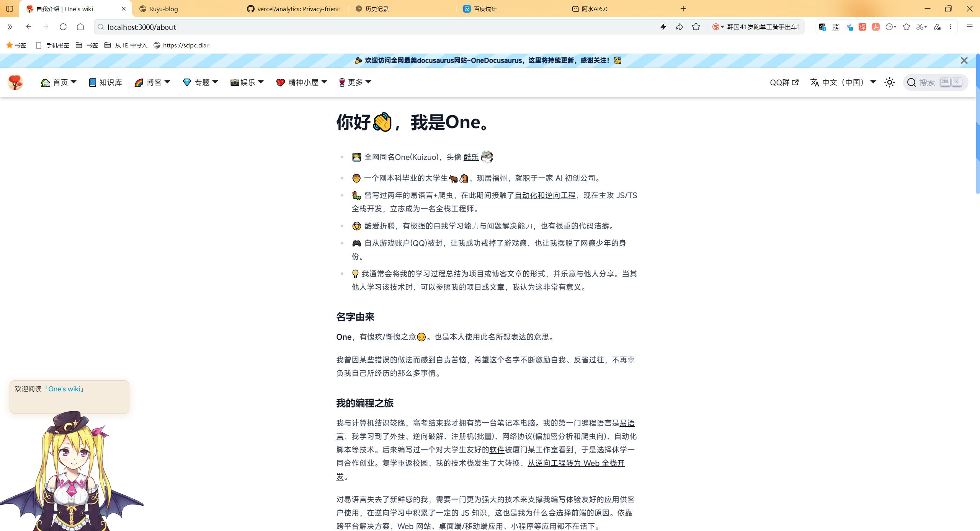The width and height of the screenshot is (980, 531).
Task: Open the https://sdpc.dian bookmark
Action: (x=181, y=45)
